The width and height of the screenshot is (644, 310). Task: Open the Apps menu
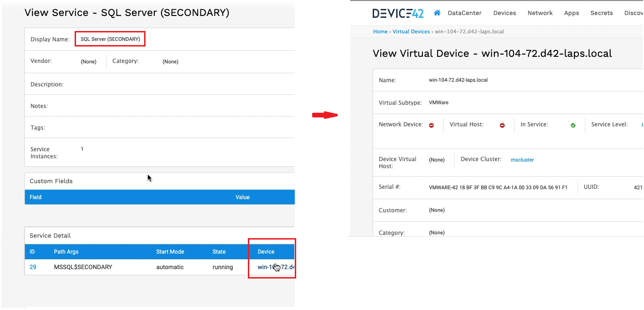572,13
